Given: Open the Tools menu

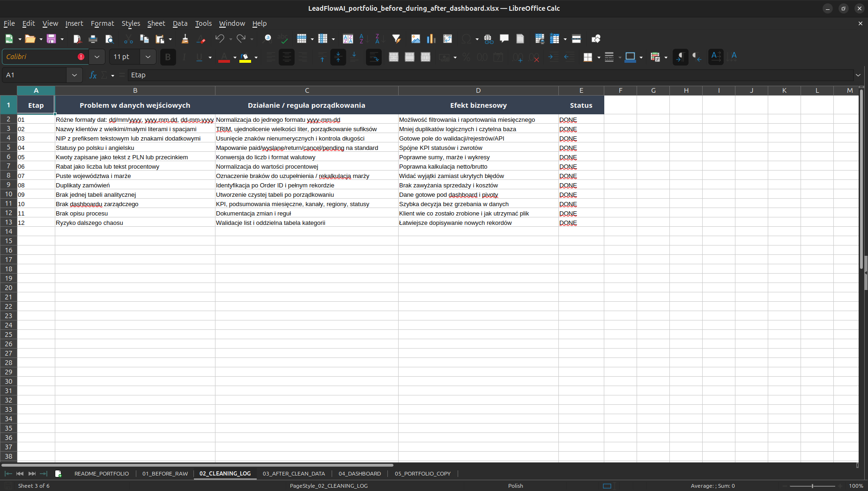Looking at the screenshot, I should 203,23.
